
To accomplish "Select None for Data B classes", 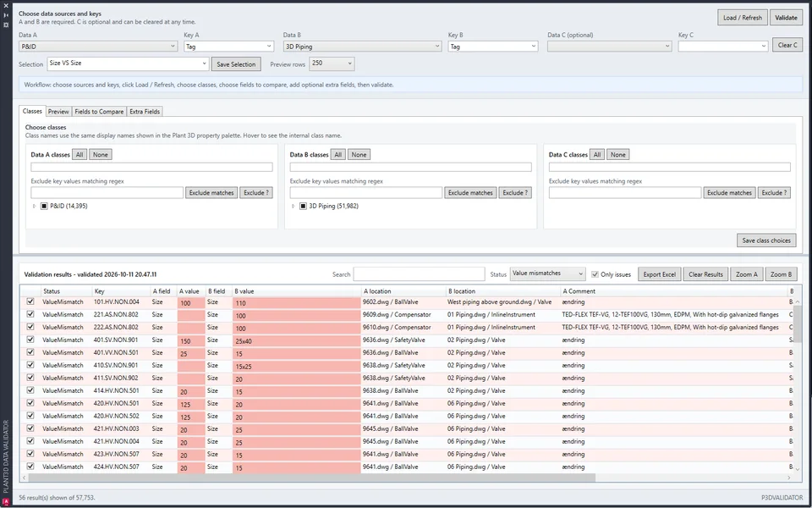I will coord(359,154).
